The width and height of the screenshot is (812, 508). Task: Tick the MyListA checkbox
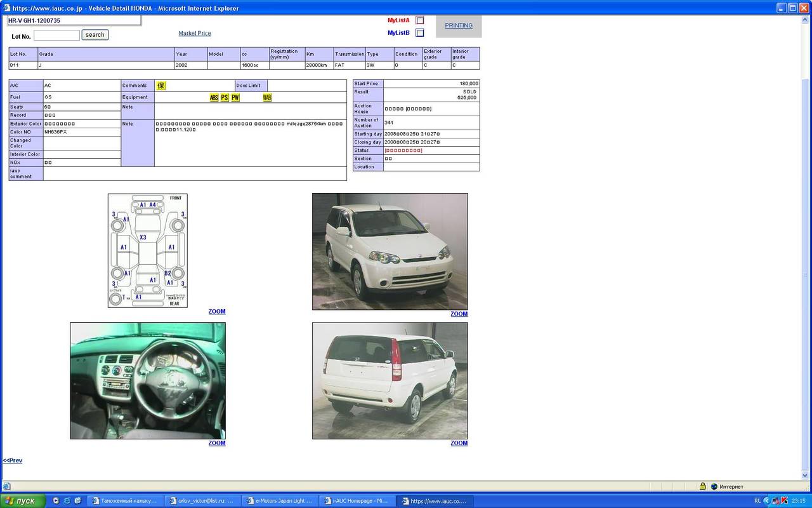pyautogui.click(x=419, y=20)
